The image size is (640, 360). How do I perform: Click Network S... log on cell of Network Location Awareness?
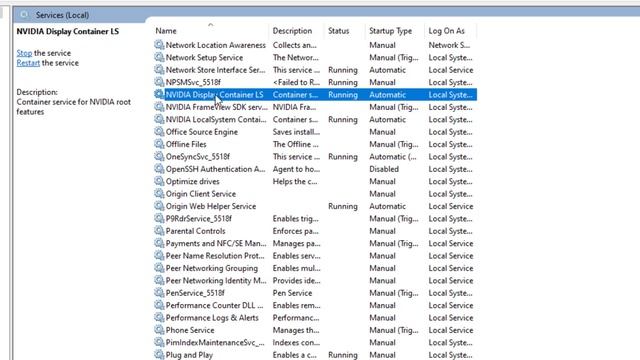(x=449, y=45)
